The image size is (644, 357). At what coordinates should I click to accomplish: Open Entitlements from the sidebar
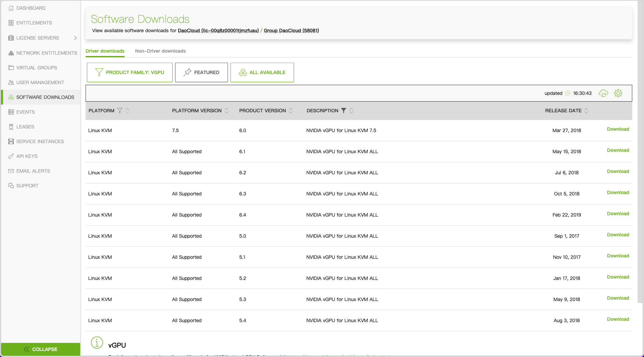point(34,23)
